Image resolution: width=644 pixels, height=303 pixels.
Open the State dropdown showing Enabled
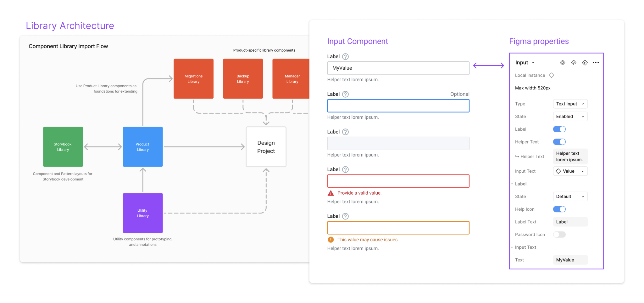pyautogui.click(x=570, y=116)
